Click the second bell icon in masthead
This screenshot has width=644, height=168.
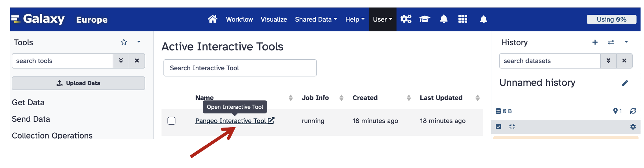pyautogui.click(x=483, y=20)
